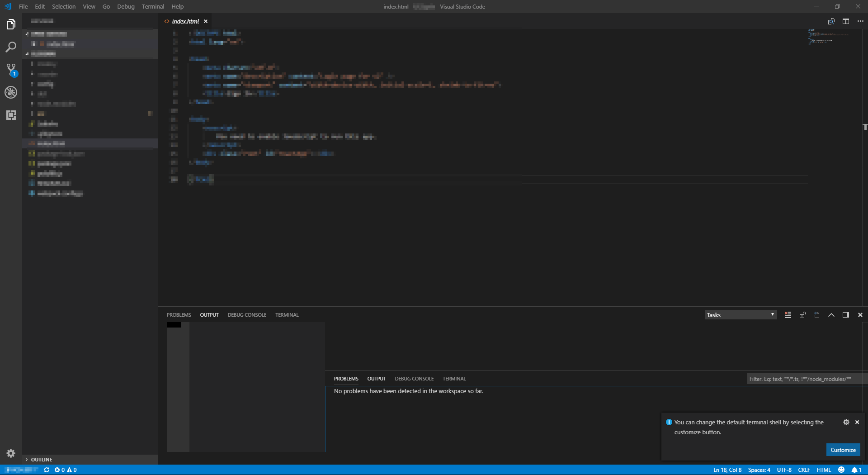Click the Open Log File icon
Viewport: 868px width, 475px height.
click(817, 315)
